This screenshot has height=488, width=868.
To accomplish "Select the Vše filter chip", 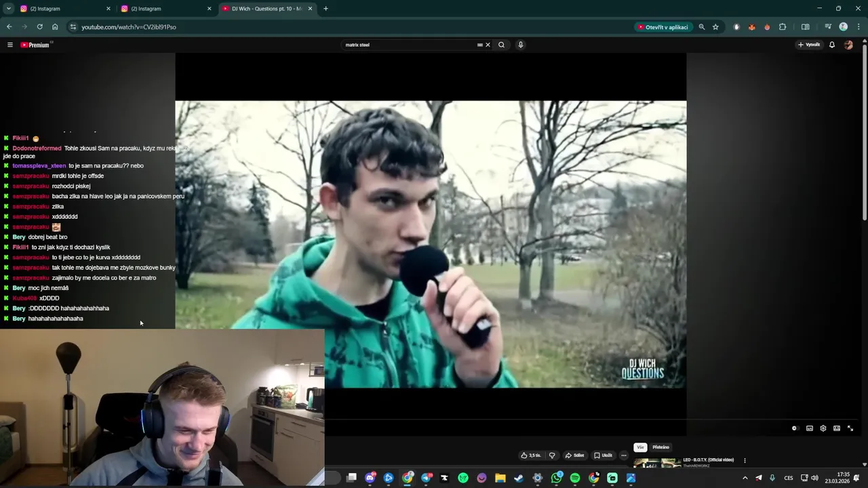I will click(x=640, y=447).
